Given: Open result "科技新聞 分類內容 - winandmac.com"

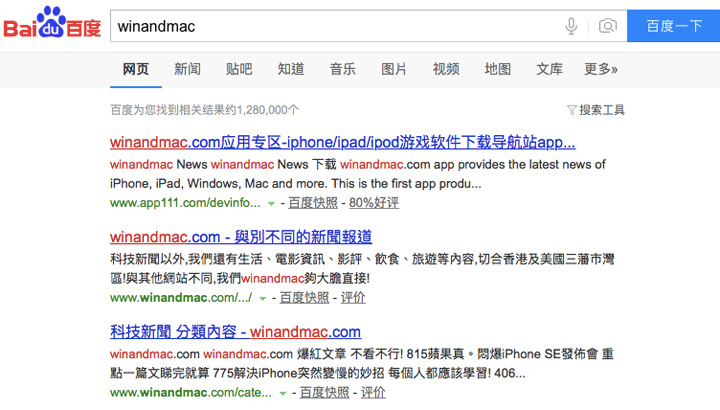Looking at the screenshot, I should click(x=235, y=332).
